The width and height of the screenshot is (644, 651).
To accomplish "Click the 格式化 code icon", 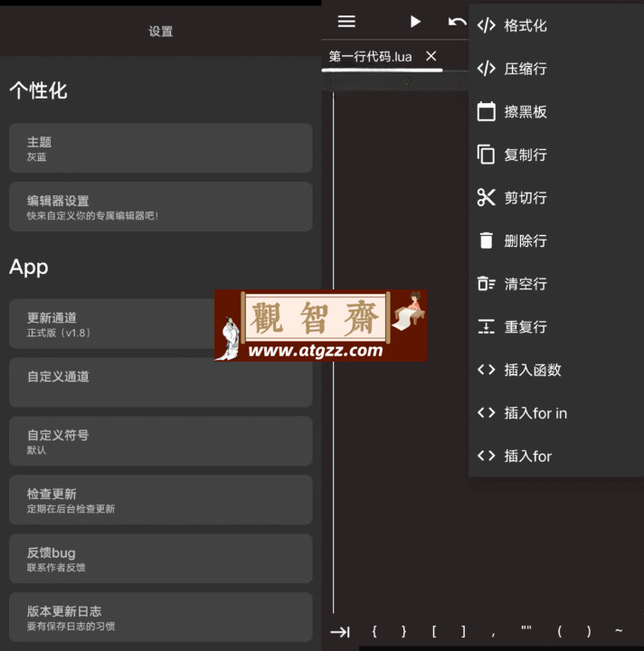I will [486, 25].
